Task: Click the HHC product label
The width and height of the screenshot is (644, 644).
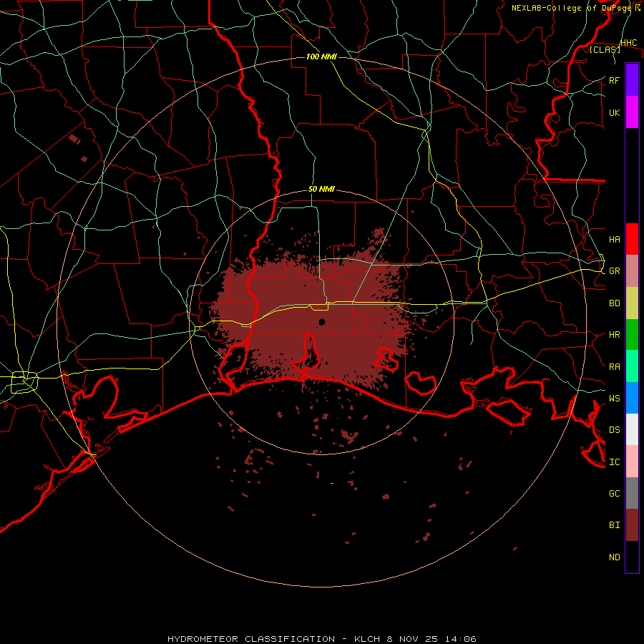Action: pyautogui.click(x=629, y=43)
